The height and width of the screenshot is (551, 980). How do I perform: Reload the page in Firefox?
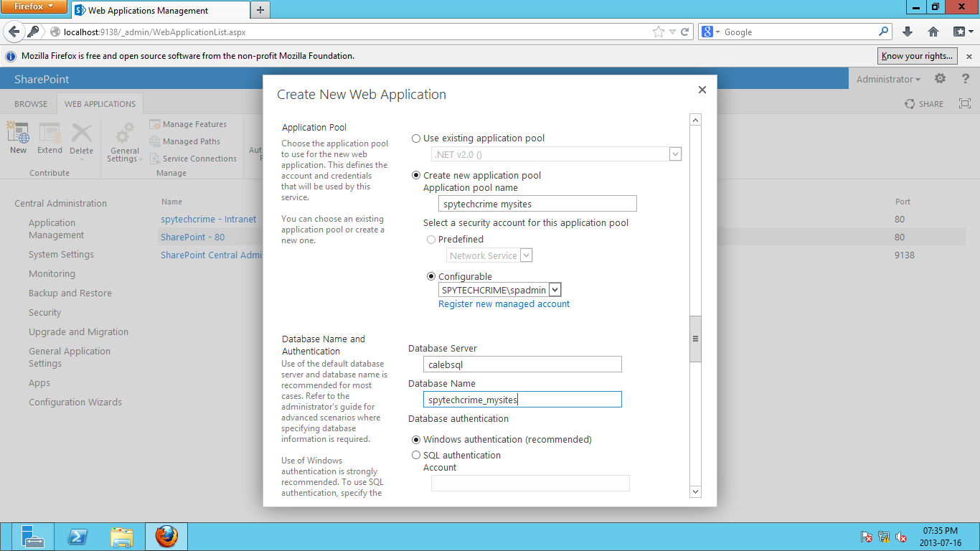(685, 32)
